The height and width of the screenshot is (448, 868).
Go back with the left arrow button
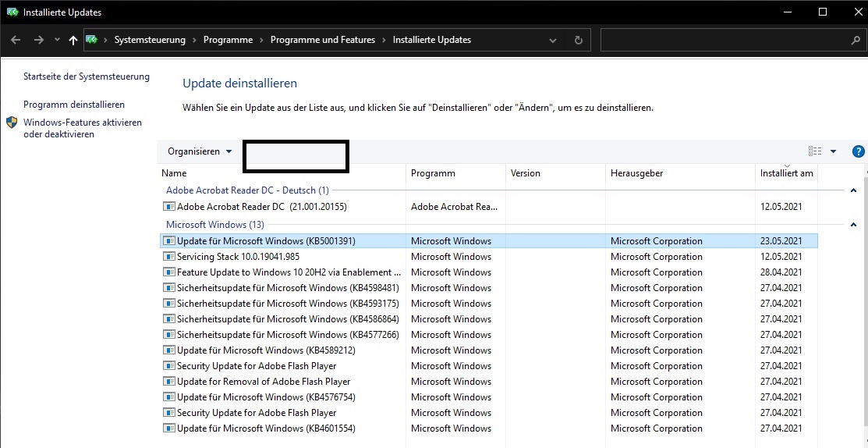pos(16,40)
